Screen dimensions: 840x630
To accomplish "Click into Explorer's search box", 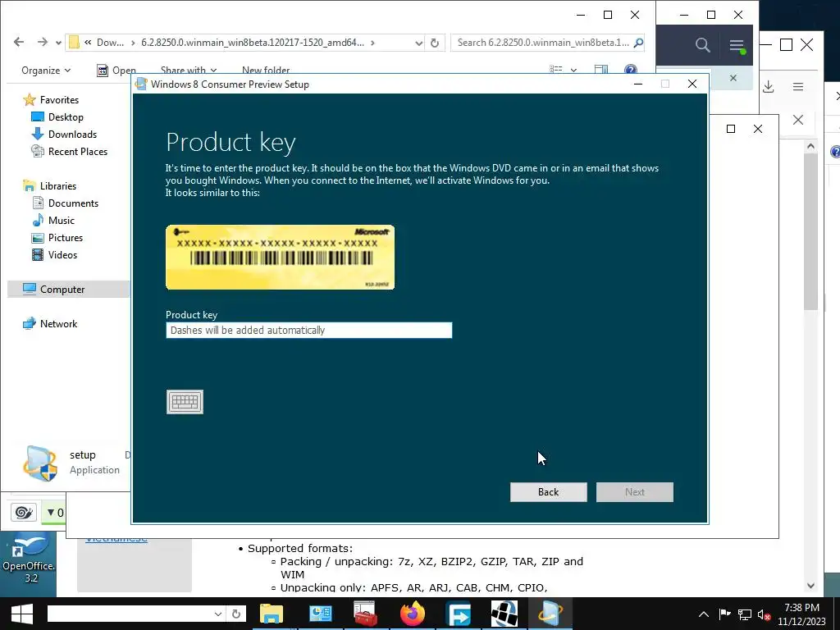I will [542, 43].
